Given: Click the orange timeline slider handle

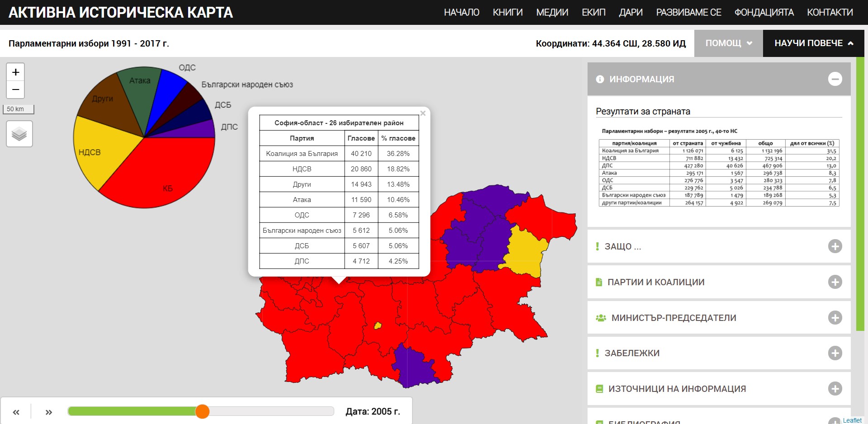Looking at the screenshot, I should 202,411.
